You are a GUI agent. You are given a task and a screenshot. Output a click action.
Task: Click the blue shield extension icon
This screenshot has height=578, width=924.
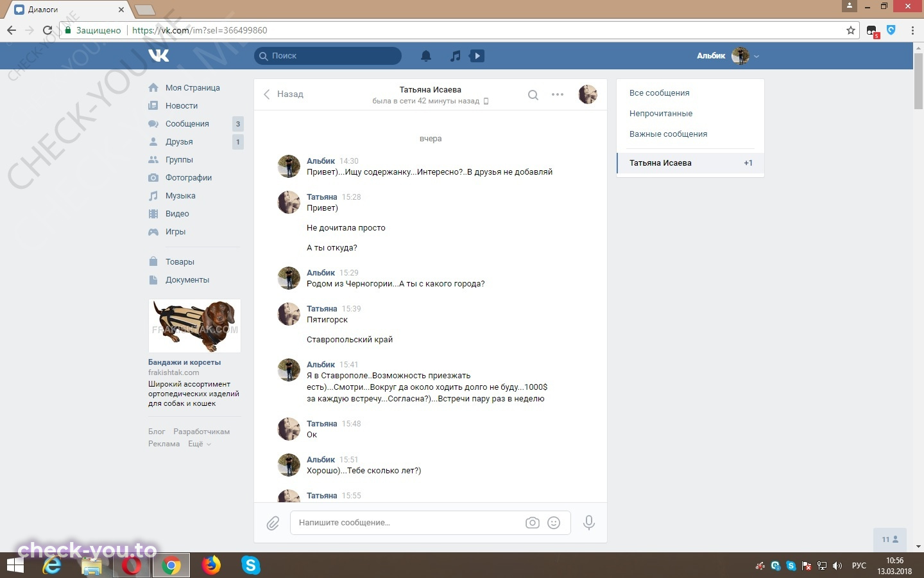(x=891, y=30)
